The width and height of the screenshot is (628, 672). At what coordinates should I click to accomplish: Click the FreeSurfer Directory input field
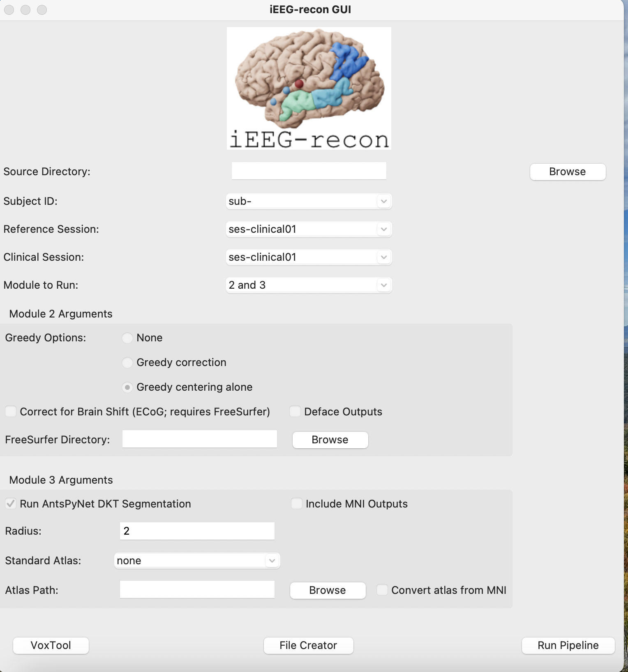(x=199, y=439)
